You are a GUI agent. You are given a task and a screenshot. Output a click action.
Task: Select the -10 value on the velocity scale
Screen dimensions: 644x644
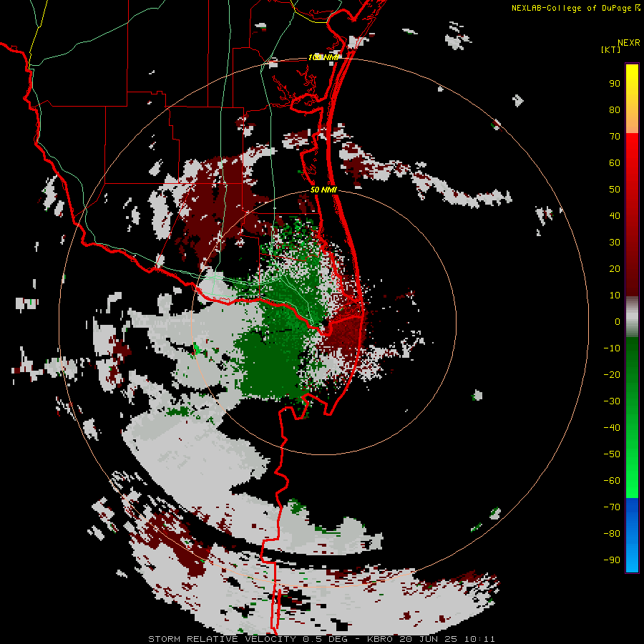(x=612, y=348)
